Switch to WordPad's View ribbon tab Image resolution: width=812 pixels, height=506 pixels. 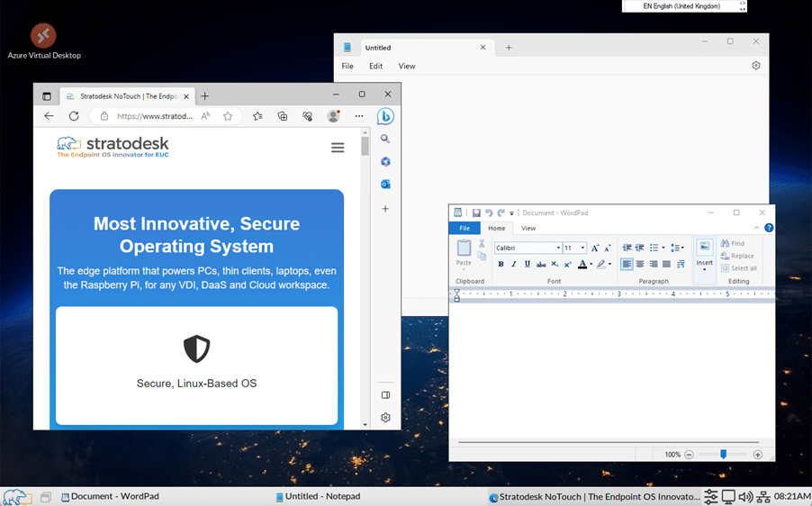[x=528, y=229]
